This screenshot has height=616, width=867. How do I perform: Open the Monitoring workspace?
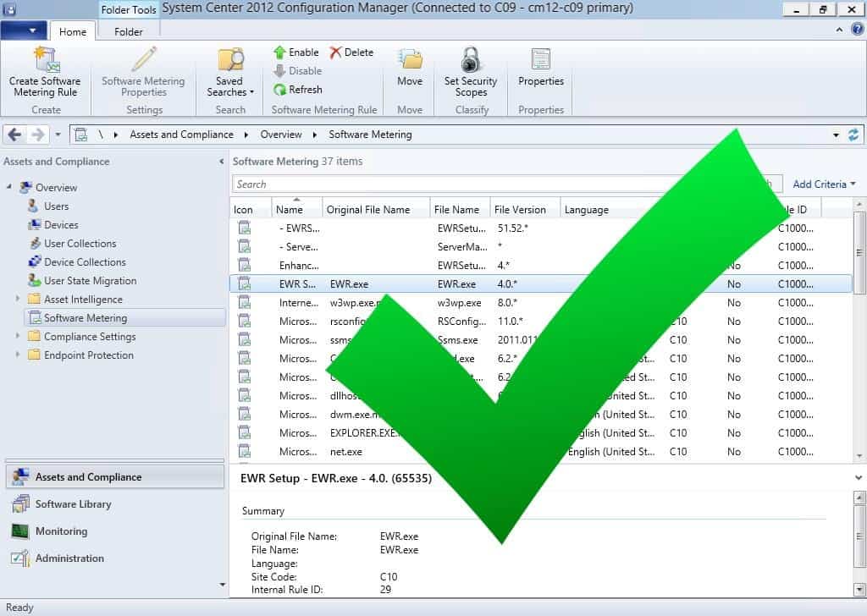pos(115,531)
